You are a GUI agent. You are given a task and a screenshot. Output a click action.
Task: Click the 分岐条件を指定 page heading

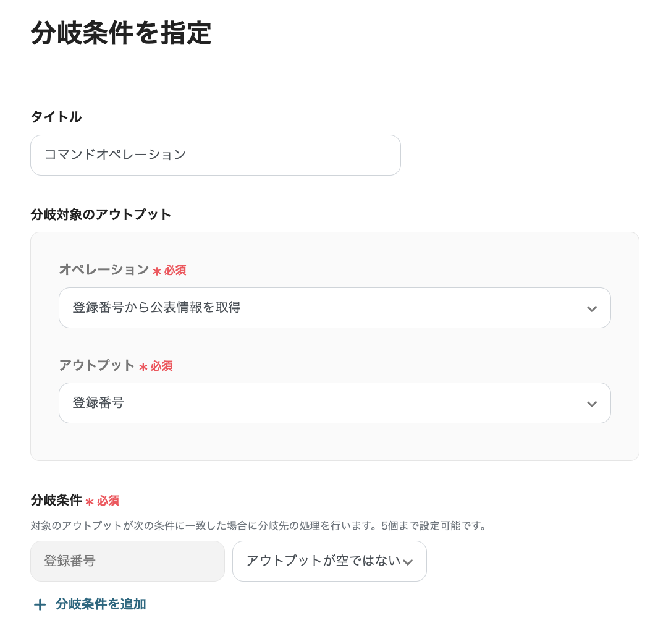pyautogui.click(x=121, y=35)
